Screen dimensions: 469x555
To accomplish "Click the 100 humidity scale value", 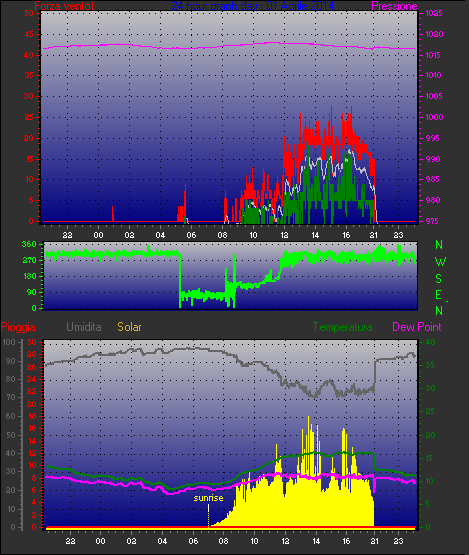I will point(9,342).
